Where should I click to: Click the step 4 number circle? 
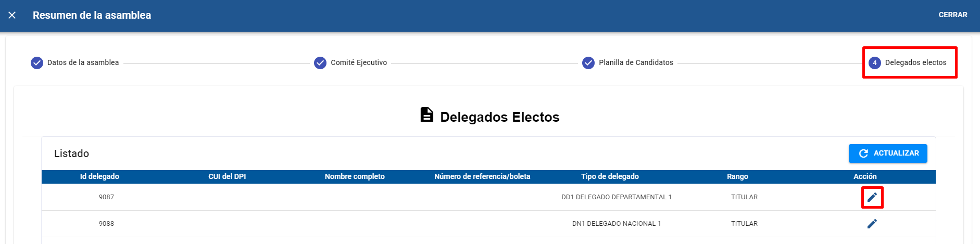[875, 63]
